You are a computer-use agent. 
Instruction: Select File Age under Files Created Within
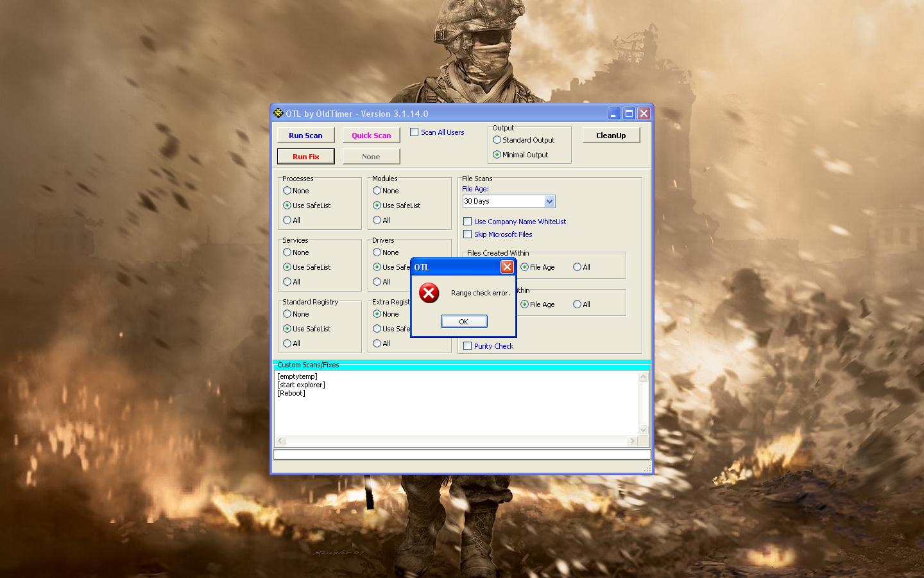[x=524, y=267]
